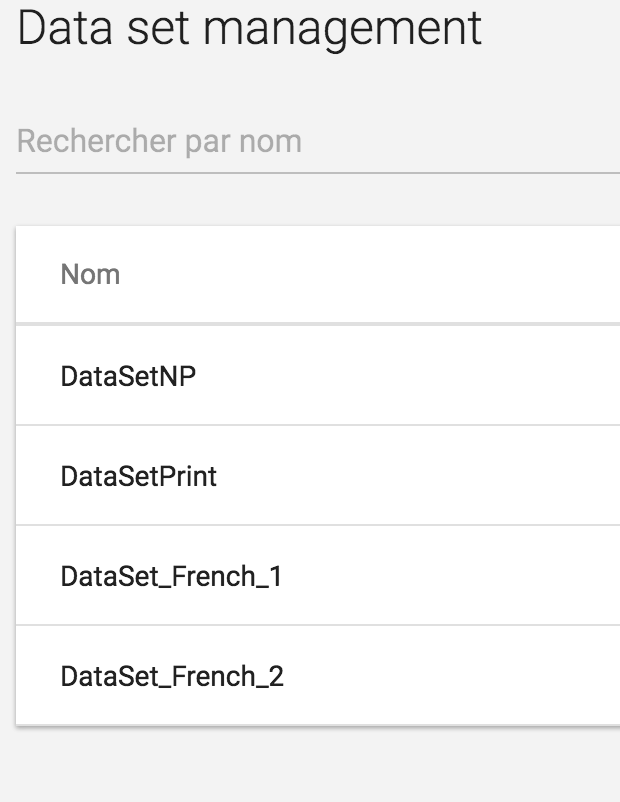Pick the second French data set
The image size is (620, 802).
[x=172, y=676]
